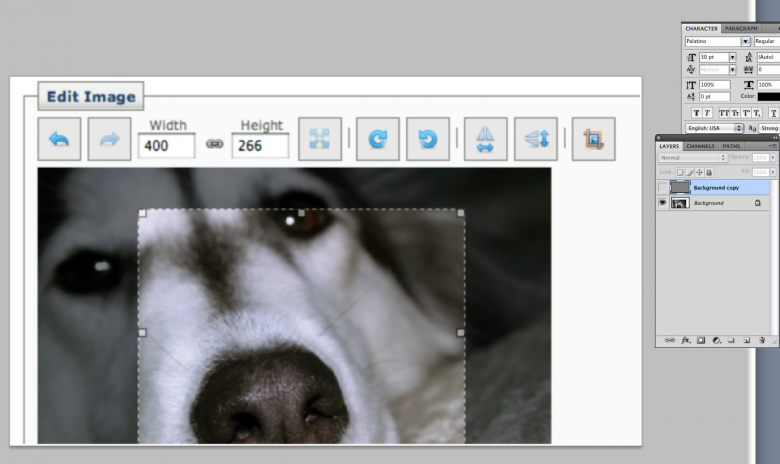Open the Metrics kerning dropdown

pos(732,70)
